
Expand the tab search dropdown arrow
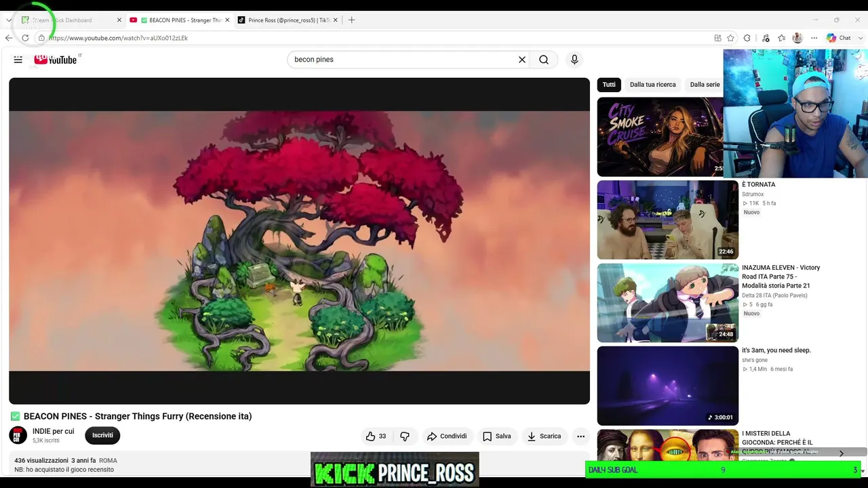(9, 20)
